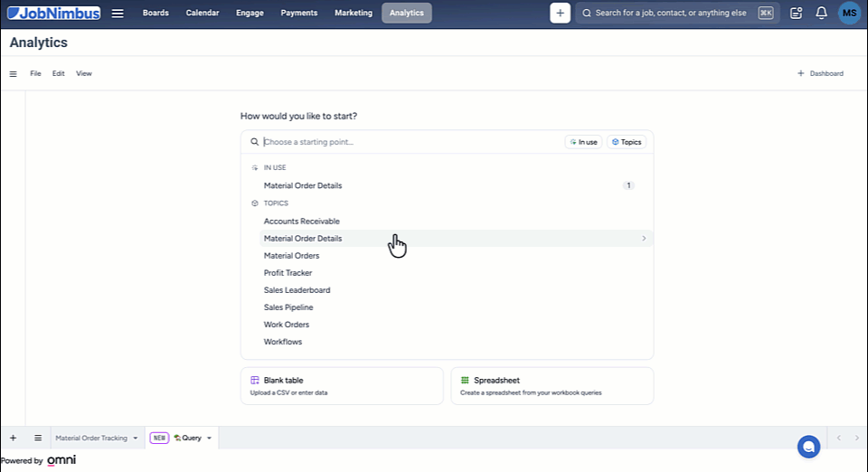Viewport: 868px width, 472px height.
Task: Toggle the workbook sidebar hamburger icon
Action: point(14,73)
